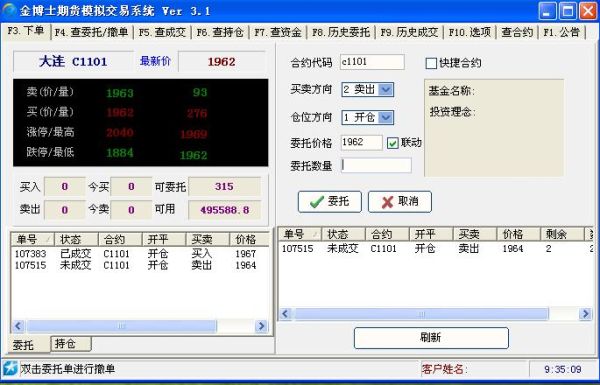
Task: Switch to F8 历史委托 tab
Action: click(341, 32)
